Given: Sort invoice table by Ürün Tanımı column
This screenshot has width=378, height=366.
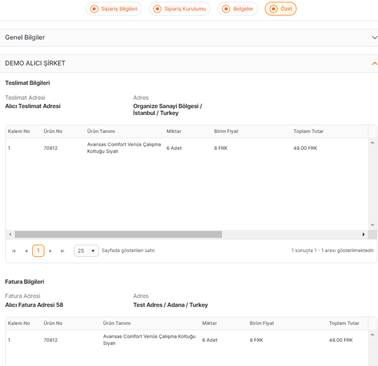Looking at the screenshot, I should 117,323.
